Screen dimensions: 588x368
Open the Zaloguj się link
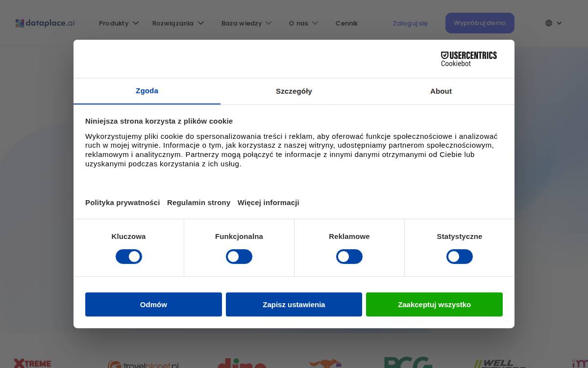click(x=410, y=23)
